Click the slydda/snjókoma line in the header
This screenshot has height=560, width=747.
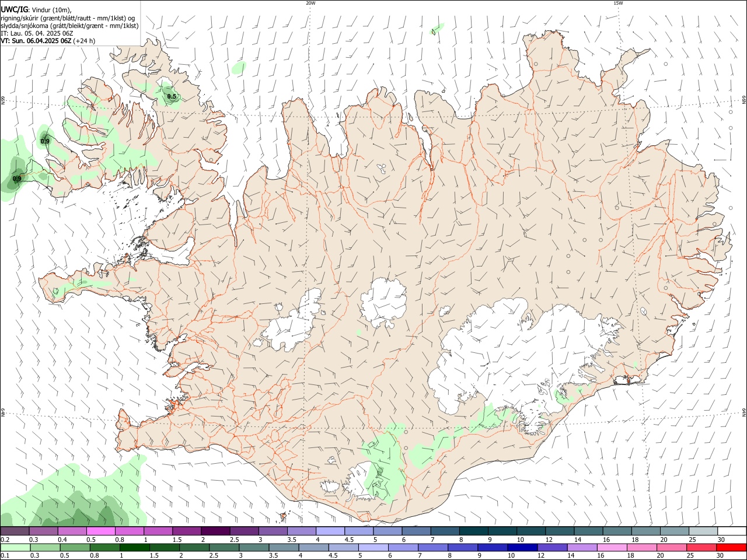click(69, 26)
